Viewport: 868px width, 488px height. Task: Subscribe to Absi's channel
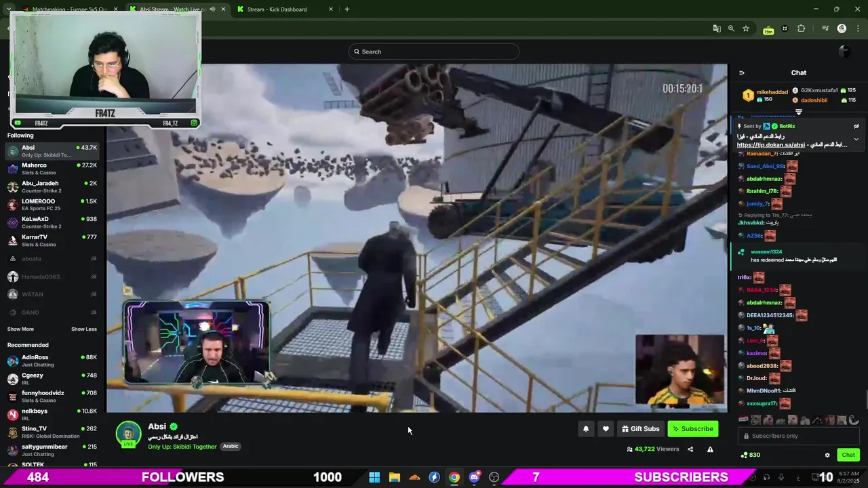pos(692,429)
